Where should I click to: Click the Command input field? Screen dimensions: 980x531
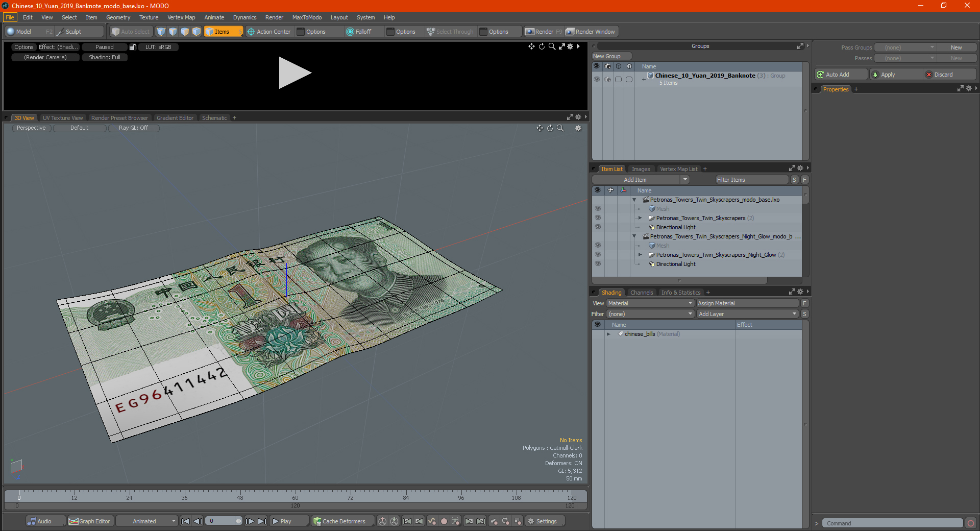click(x=892, y=523)
